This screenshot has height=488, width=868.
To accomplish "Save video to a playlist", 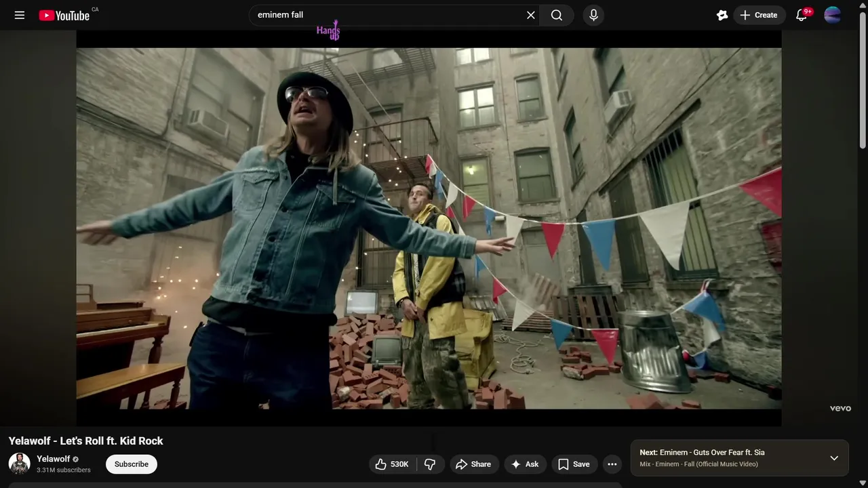I will [574, 464].
